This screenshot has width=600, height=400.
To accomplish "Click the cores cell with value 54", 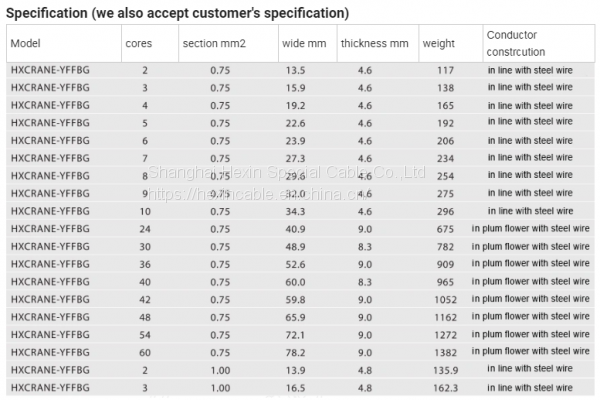I will [145, 334].
